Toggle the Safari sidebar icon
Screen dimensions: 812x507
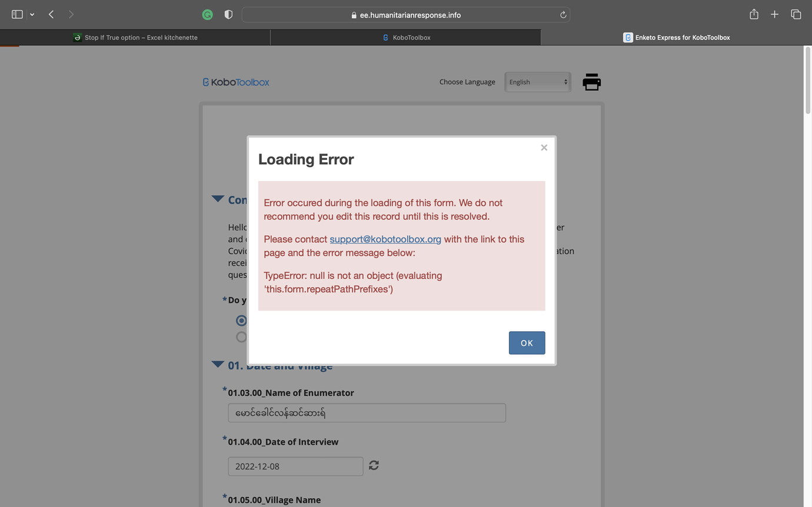[17, 14]
